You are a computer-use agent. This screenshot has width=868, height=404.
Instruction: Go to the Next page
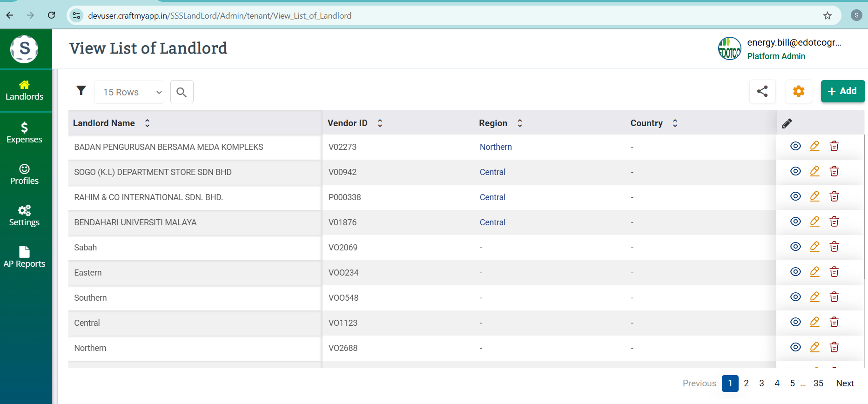[845, 384]
